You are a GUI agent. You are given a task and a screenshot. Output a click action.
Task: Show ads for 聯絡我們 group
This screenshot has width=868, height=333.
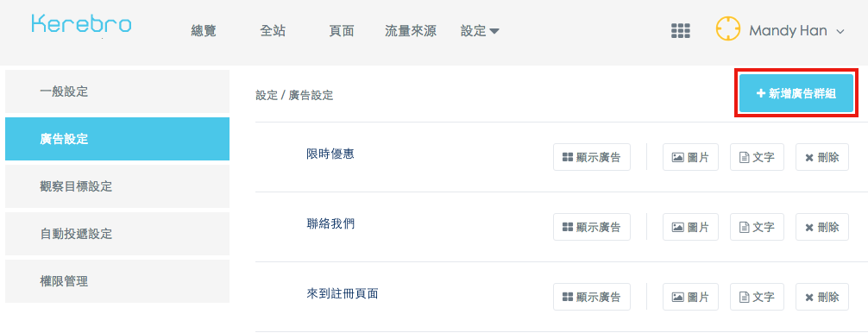(592, 227)
